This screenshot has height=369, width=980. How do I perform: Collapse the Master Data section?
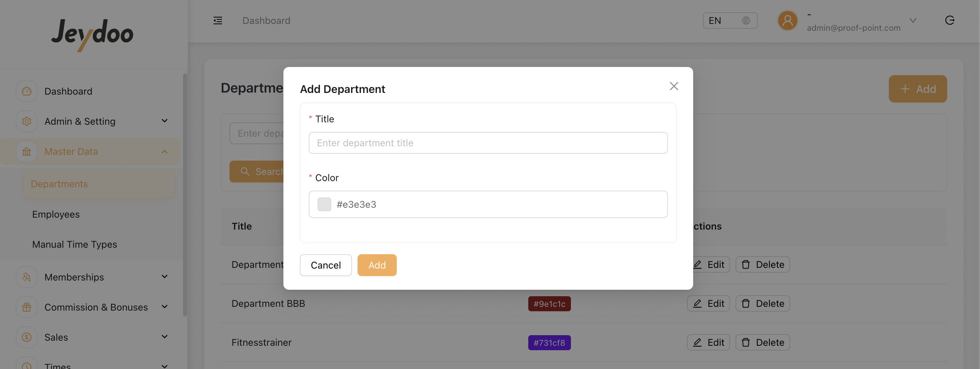(164, 152)
